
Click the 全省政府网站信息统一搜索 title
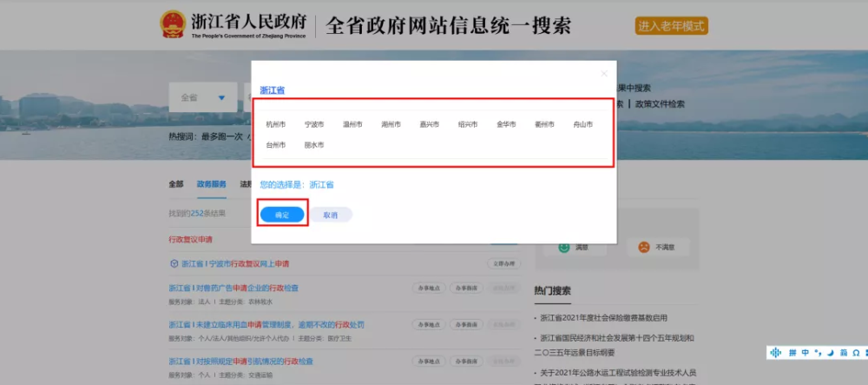(x=448, y=26)
